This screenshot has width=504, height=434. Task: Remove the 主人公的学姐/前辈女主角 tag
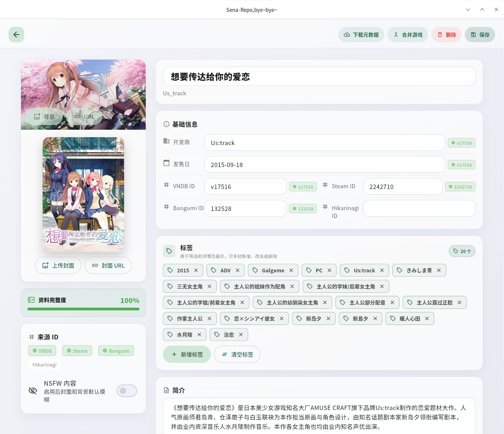tap(242, 302)
